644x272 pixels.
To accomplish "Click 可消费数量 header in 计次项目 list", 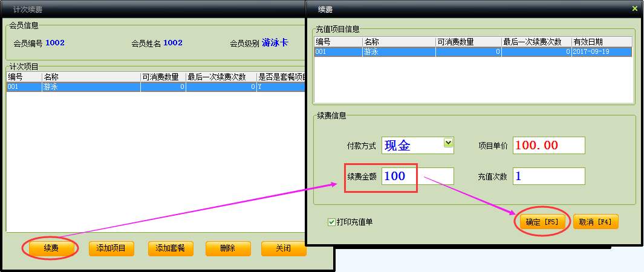I will [x=163, y=77].
